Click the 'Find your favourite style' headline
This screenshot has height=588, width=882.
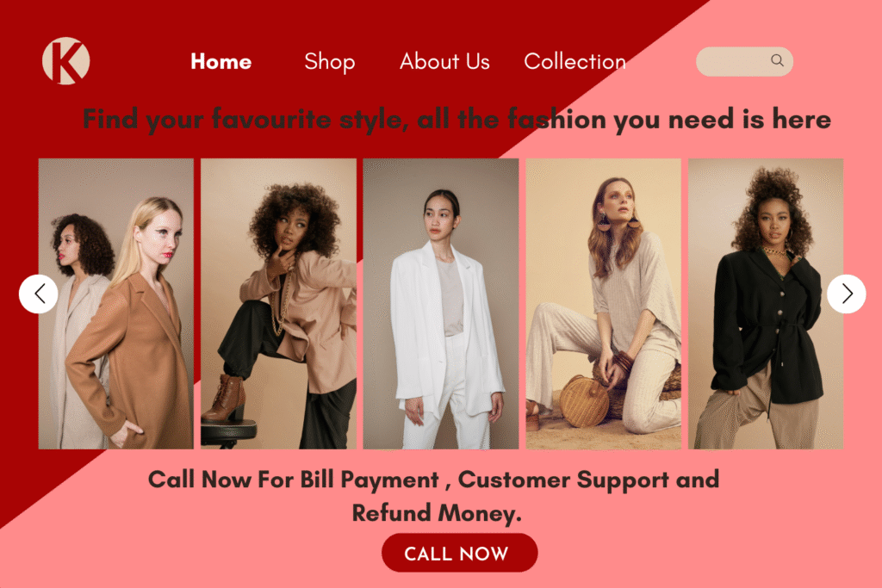(x=457, y=120)
